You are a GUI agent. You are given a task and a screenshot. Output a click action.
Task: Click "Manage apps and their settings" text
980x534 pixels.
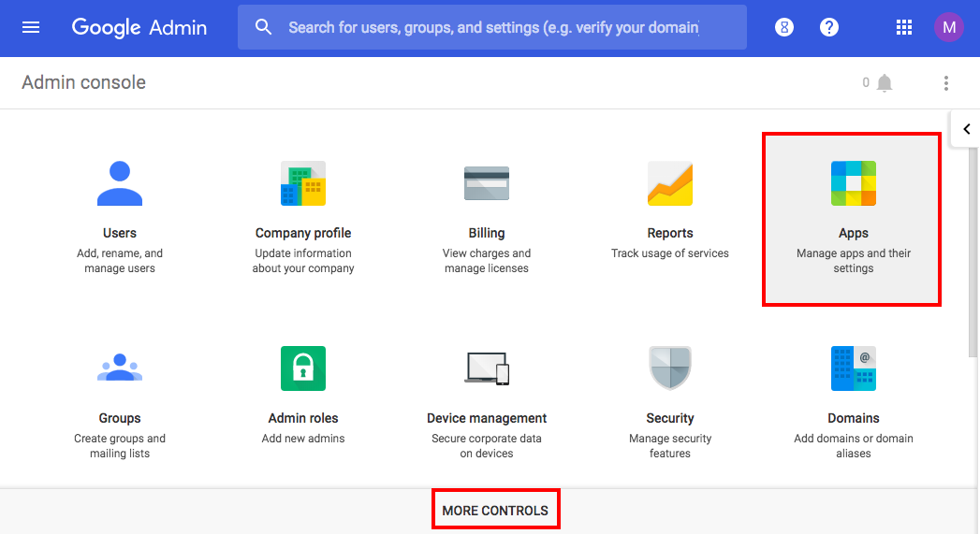click(x=853, y=260)
